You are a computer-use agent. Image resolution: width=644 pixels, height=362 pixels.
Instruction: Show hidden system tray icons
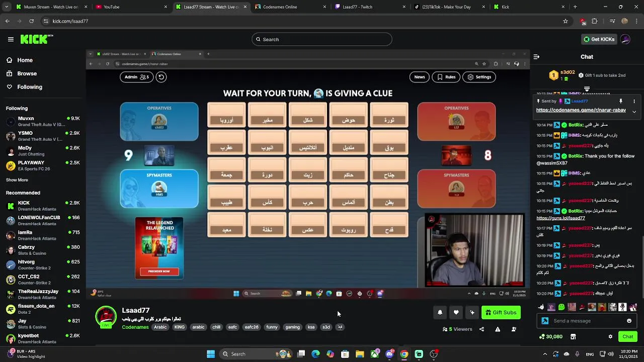coord(545,354)
